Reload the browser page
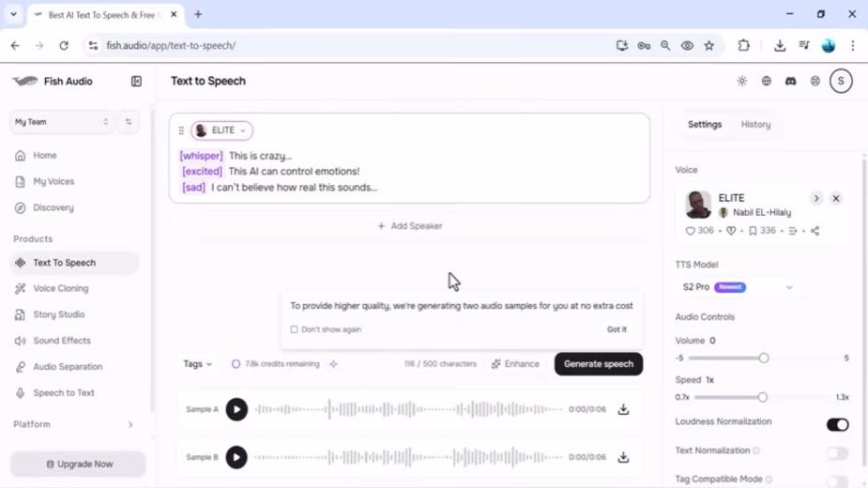868x488 pixels. [64, 46]
